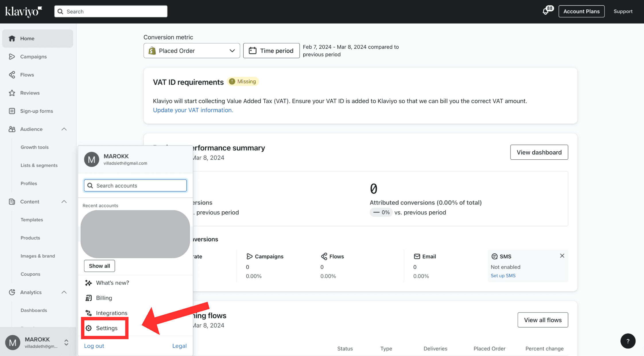Open the Placed Order conversion metric dropdown
The width and height of the screenshot is (644, 356).
tap(192, 51)
